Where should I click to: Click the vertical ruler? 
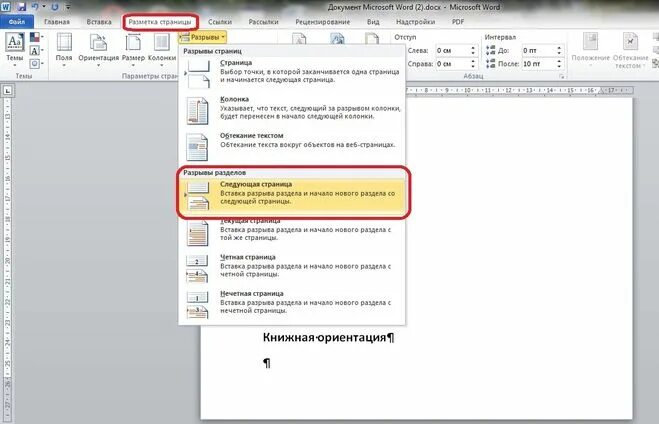pyautogui.click(x=8, y=261)
